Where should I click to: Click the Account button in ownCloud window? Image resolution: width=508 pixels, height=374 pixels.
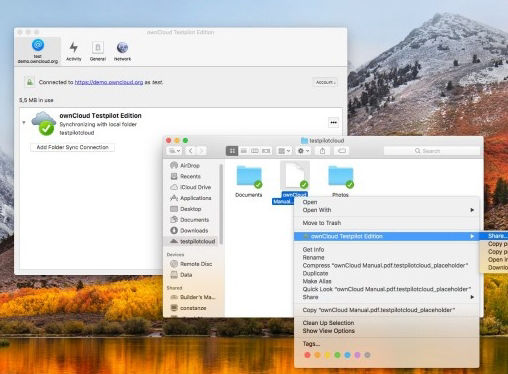point(325,82)
